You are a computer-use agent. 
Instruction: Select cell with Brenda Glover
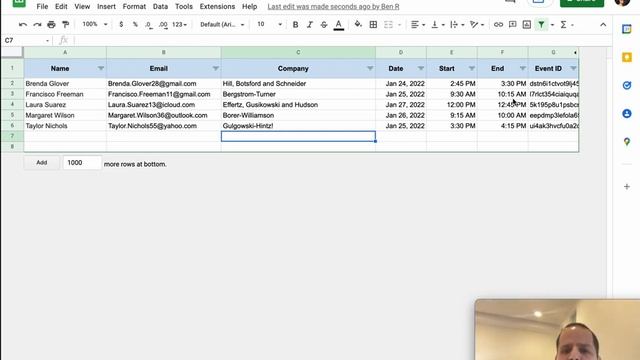coord(65,83)
